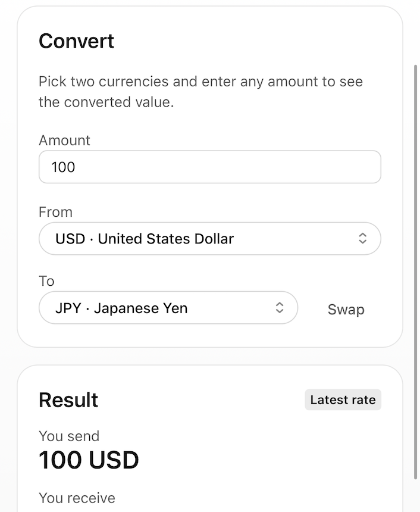
Task: Click the Result heading
Action: [68, 400]
